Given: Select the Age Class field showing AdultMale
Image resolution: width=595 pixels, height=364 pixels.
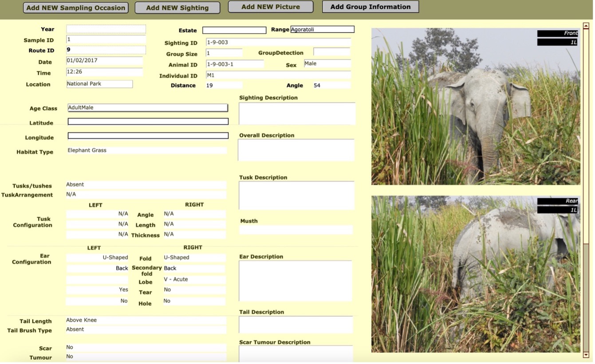Looking at the screenshot, I should (148, 107).
